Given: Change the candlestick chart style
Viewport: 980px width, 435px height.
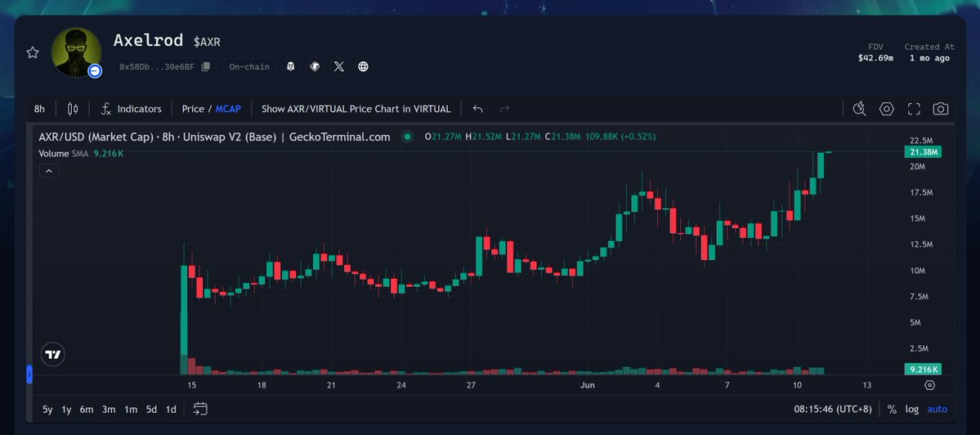Looking at the screenshot, I should (73, 109).
